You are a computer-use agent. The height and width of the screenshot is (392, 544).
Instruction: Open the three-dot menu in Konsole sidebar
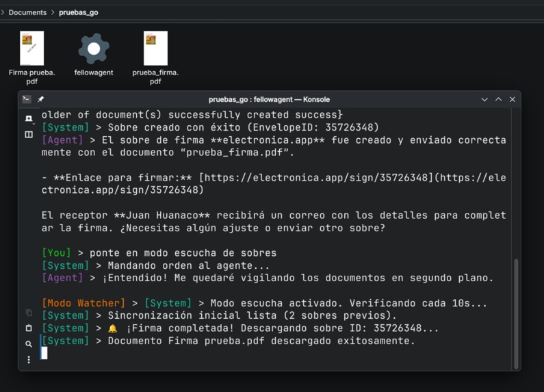pos(29,360)
